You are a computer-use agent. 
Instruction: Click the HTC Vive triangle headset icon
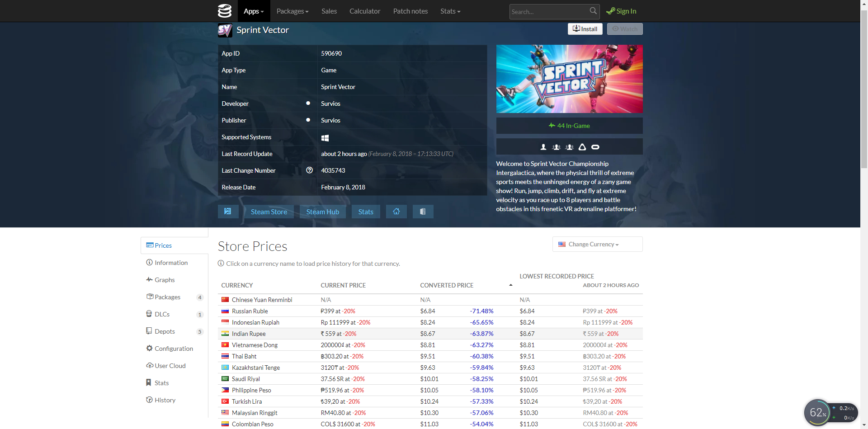(582, 147)
